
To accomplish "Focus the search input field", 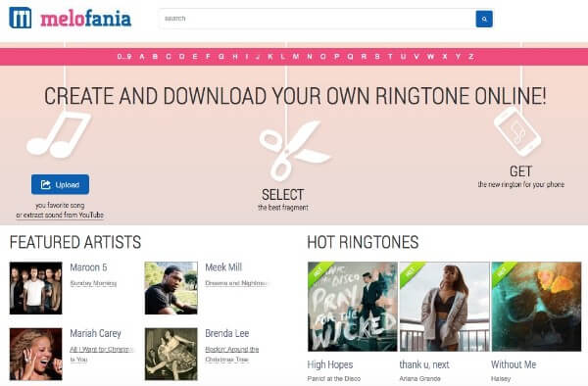I will point(317,19).
